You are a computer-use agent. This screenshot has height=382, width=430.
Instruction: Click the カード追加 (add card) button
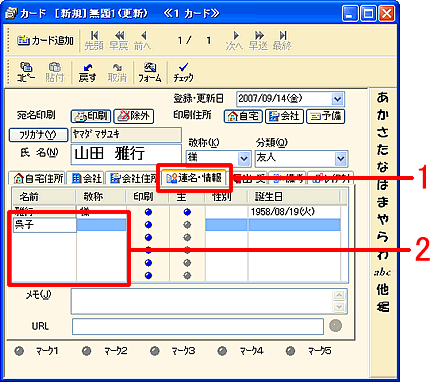[45, 41]
